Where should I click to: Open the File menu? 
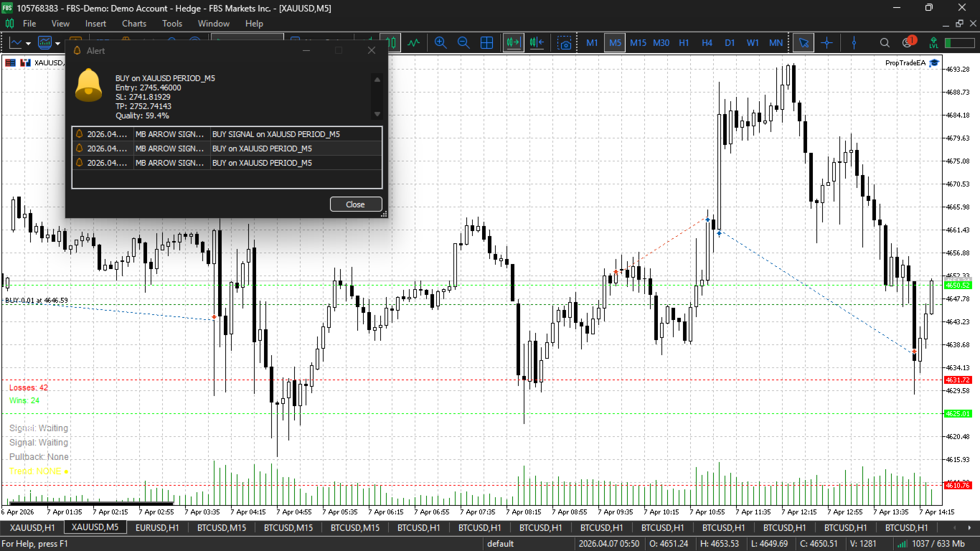[29, 24]
